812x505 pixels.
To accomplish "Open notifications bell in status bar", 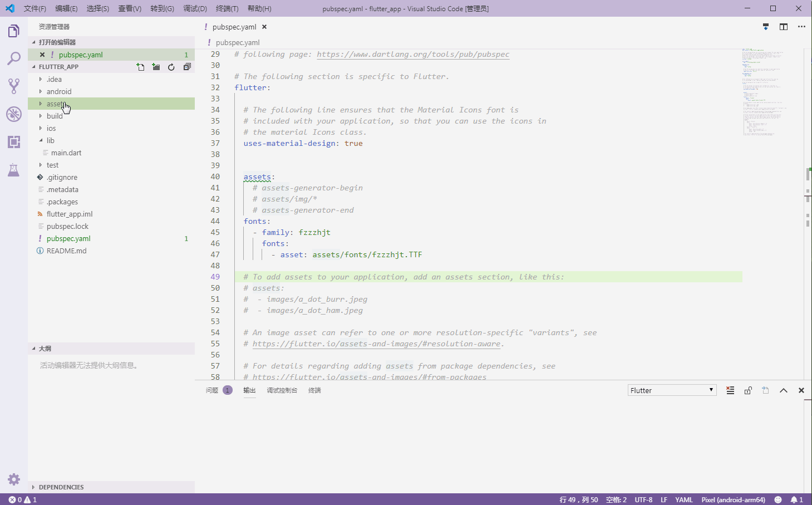I will point(796,499).
